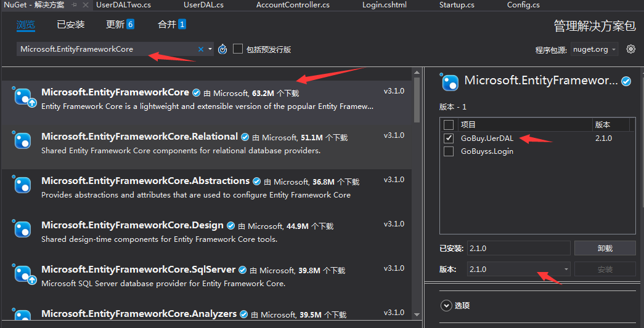This screenshot has width=644, height=328.
Task: Click verified badge beside Analyzers package name
Action: tap(243, 314)
